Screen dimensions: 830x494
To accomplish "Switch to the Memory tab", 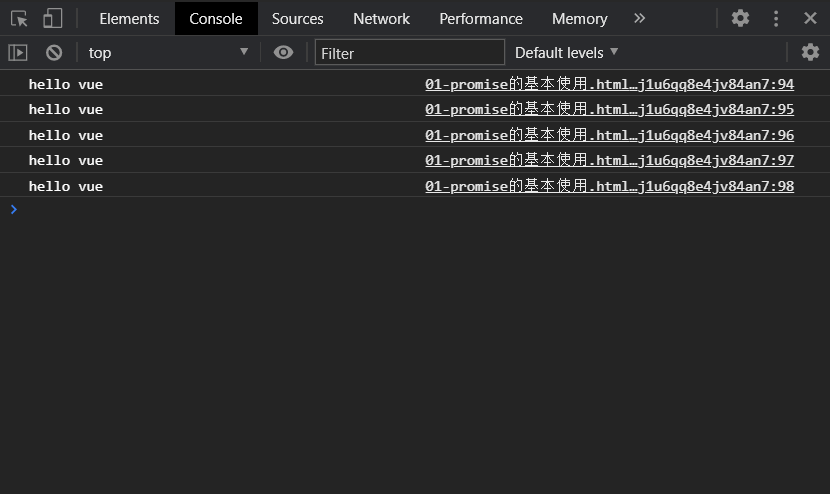I will [x=580, y=19].
